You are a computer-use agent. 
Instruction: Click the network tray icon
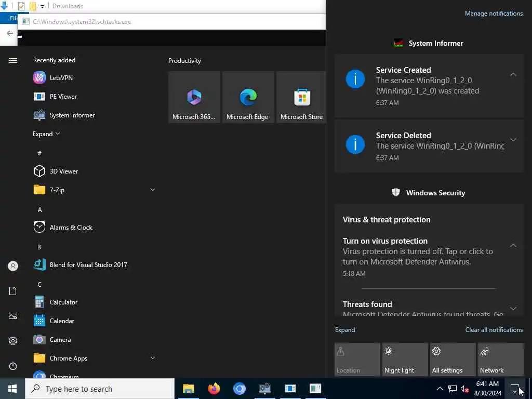coord(453,389)
